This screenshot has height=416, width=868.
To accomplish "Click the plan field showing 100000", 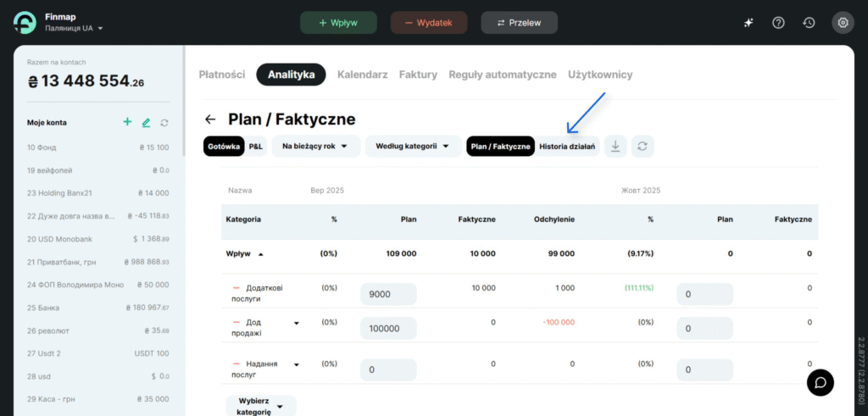I will click(387, 329).
